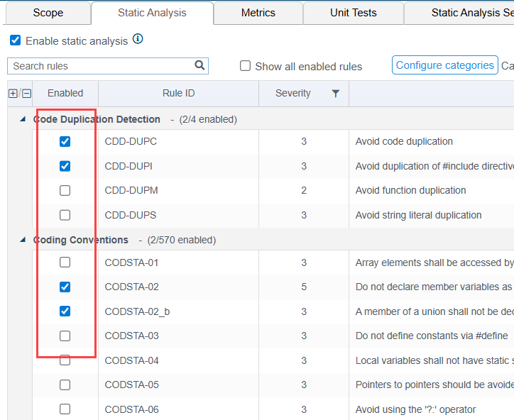Enable the CDD-DUPM rule checkbox
The width and height of the screenshot is (514, 420).
(65, 190)
